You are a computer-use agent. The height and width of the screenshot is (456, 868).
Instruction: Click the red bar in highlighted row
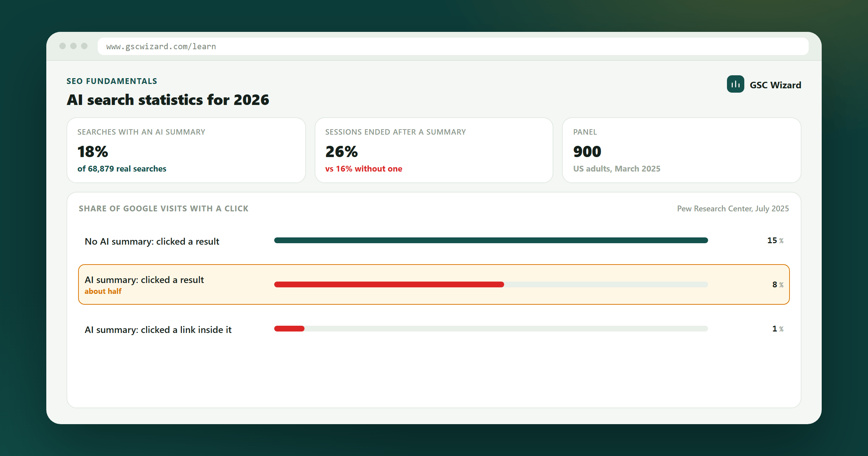[x=389, y=284]
